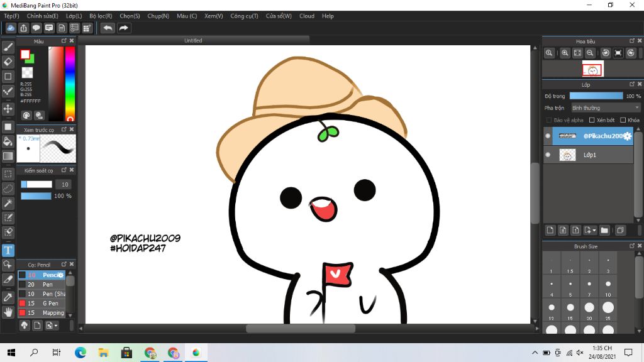Click the fit-to-window icon in navigator
The width and height of the screenshot is (644, 362).
click(577, 53)
